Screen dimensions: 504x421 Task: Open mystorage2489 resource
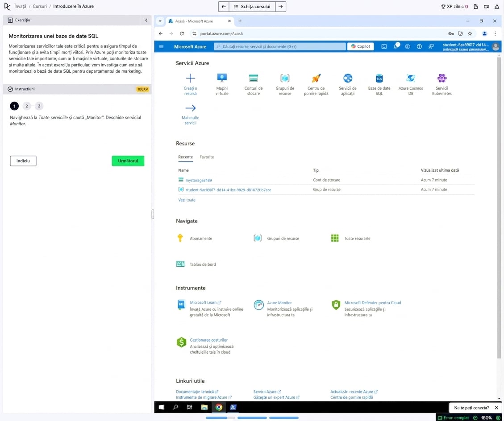pyautogui.click(x=198, y=180)
